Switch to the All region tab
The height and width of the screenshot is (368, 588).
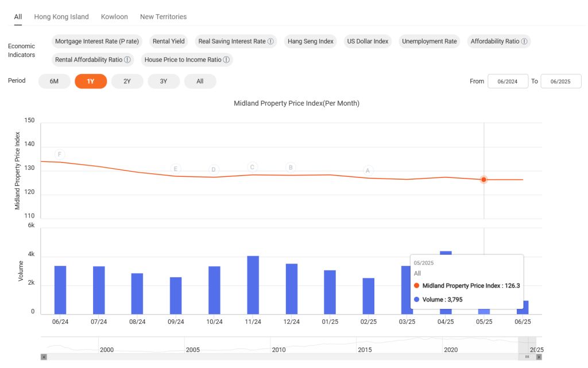pos(18,17)
